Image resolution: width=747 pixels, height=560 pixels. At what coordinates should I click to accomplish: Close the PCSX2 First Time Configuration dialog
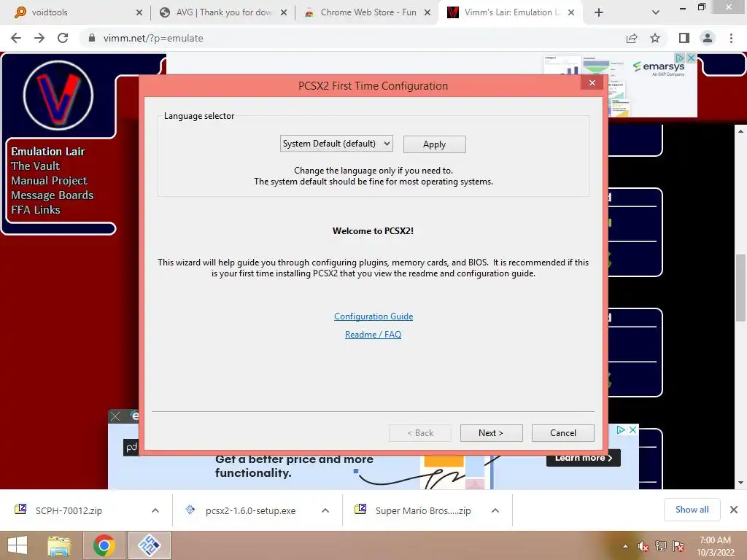pyautogui.click(x=592, y=83)
